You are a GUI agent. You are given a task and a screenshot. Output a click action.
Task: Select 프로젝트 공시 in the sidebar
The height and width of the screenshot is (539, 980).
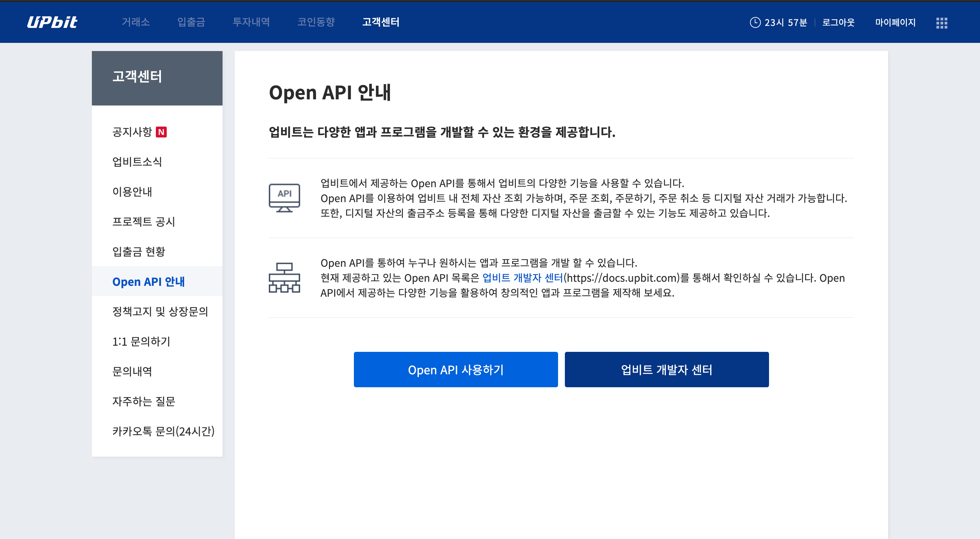[x=143, y=222]
